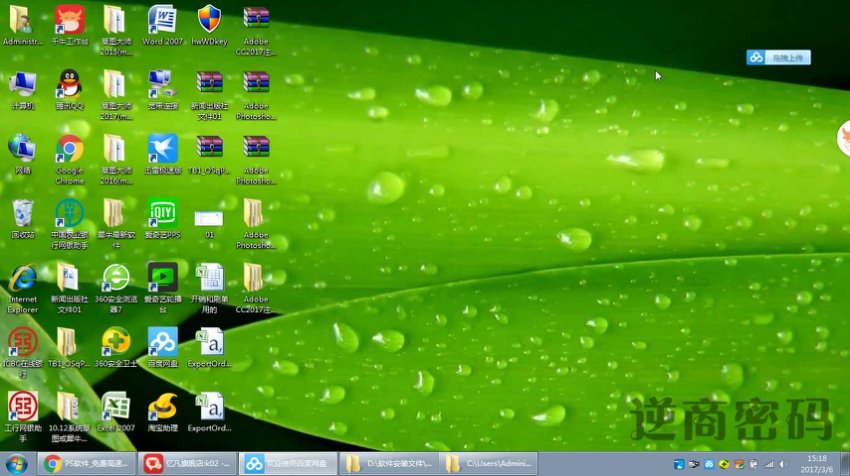Select the 开销和刷单用的 spreadsheet file
850x476 pixels.
point(209,288)
